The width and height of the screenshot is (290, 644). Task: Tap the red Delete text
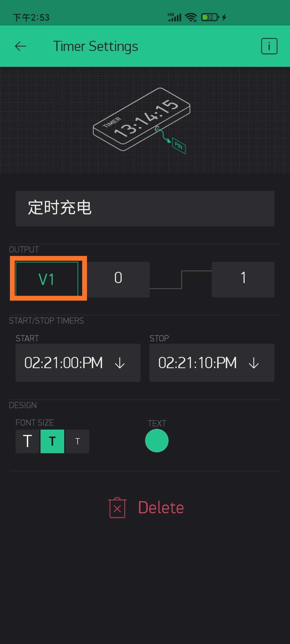161,508
